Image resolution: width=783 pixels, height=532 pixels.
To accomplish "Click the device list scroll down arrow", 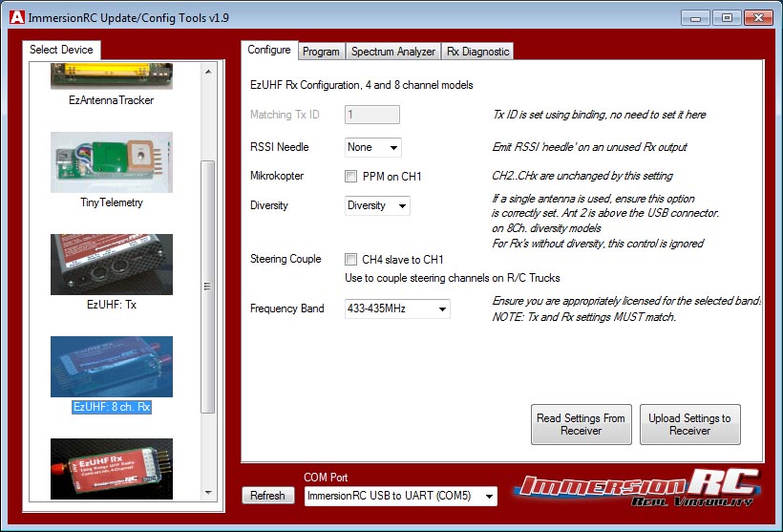I will point(208,493).
